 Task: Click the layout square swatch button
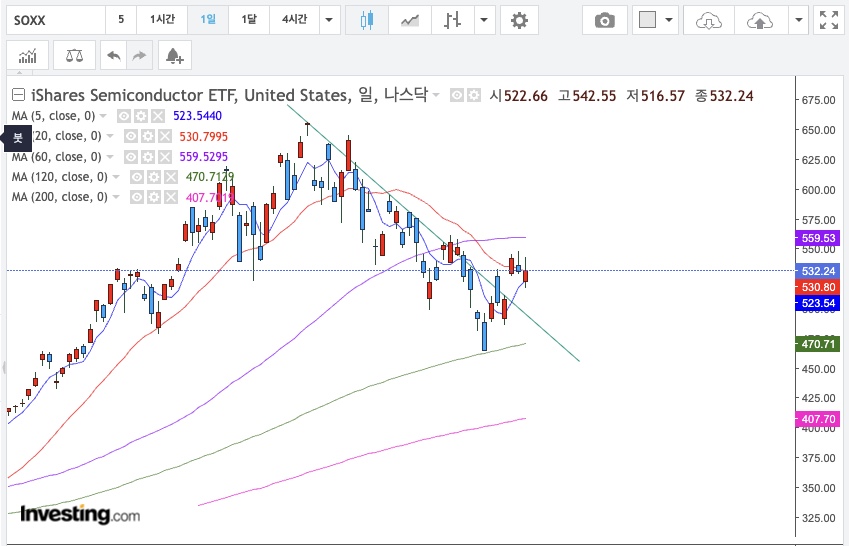tap(647, 21)
